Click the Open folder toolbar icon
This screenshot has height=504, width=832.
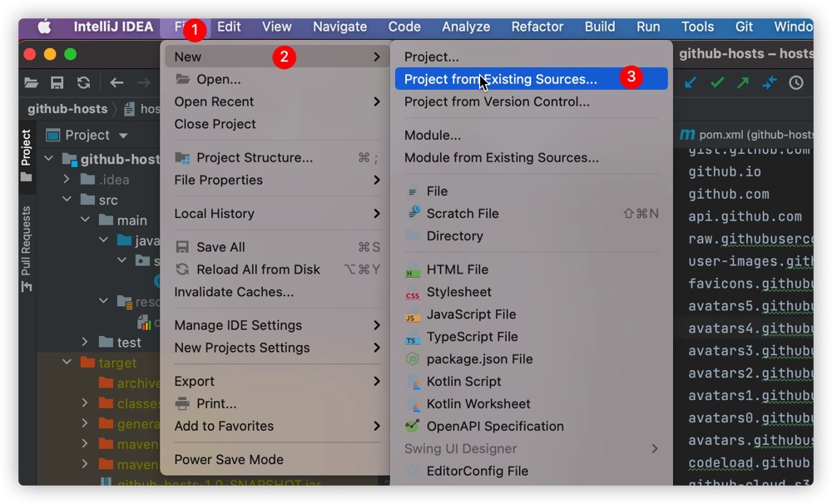point(32,83)
